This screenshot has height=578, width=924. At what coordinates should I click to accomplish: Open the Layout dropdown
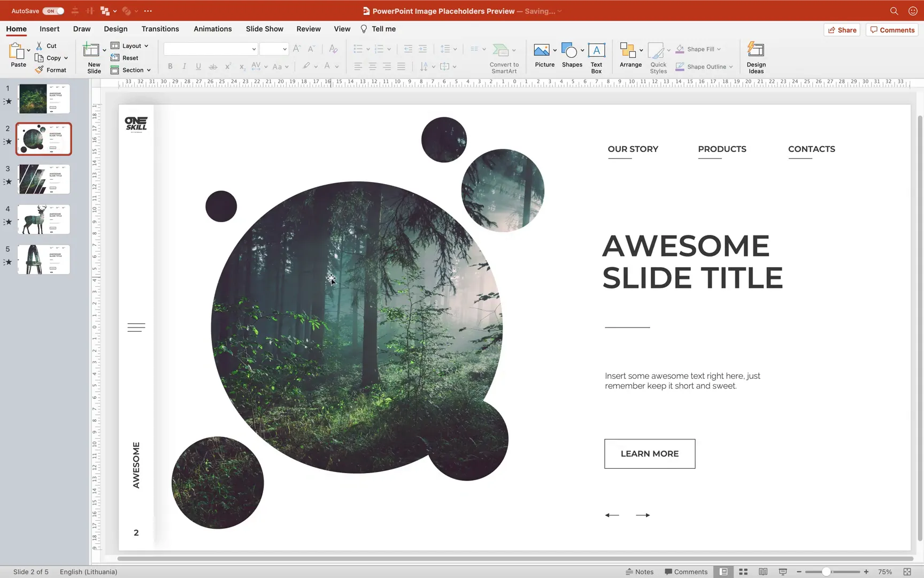coord(129,45)
